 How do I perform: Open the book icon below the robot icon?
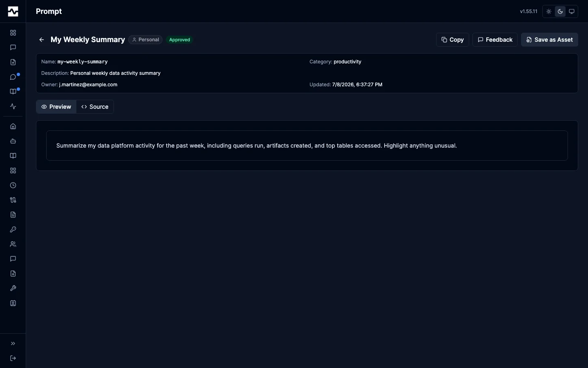pyautogui.click(x=13, y=156)
